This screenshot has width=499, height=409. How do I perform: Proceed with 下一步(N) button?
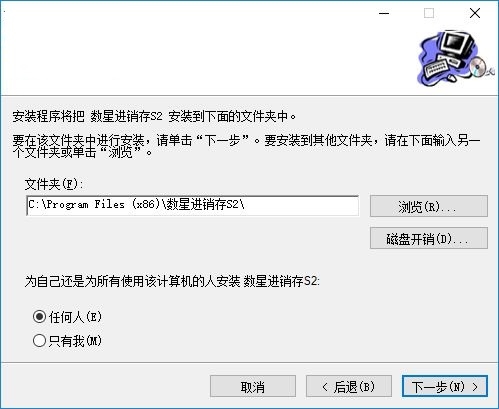[x=445, y=386]
